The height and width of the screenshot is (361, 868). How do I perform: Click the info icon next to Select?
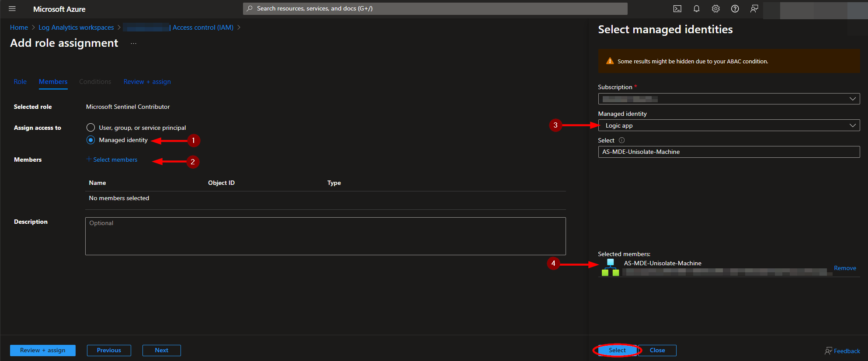tap(622, 140)
